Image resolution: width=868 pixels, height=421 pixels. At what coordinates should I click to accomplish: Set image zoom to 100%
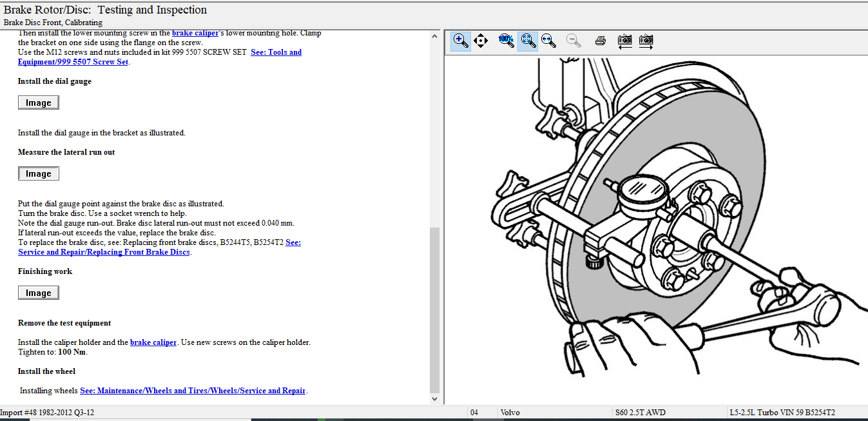pos(506,41)
